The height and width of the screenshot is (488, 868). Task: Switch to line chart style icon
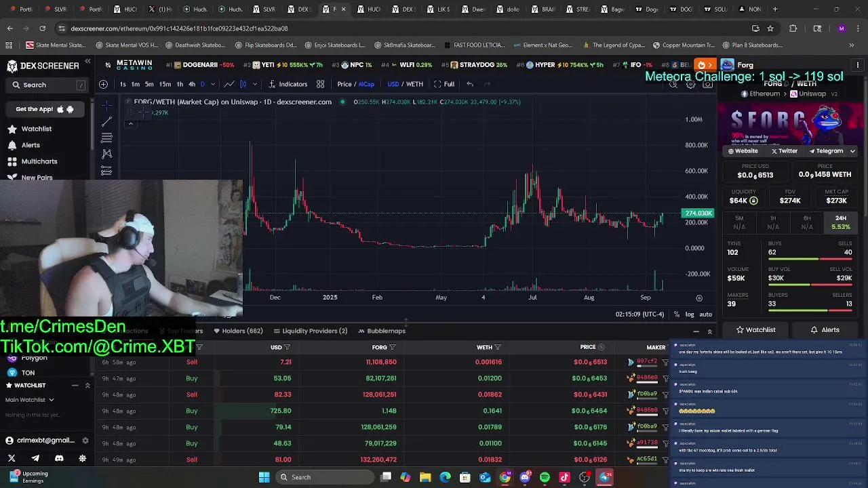pos(229,84)
